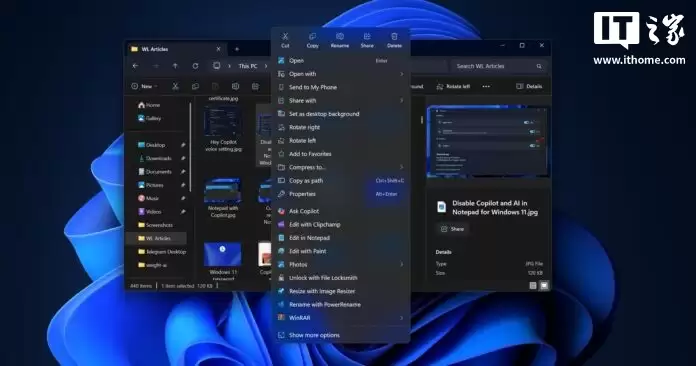The width and height of the screenshot is (696, 366).
Task: Click the Rename icon in context menu
Action: tap(340, 36)
